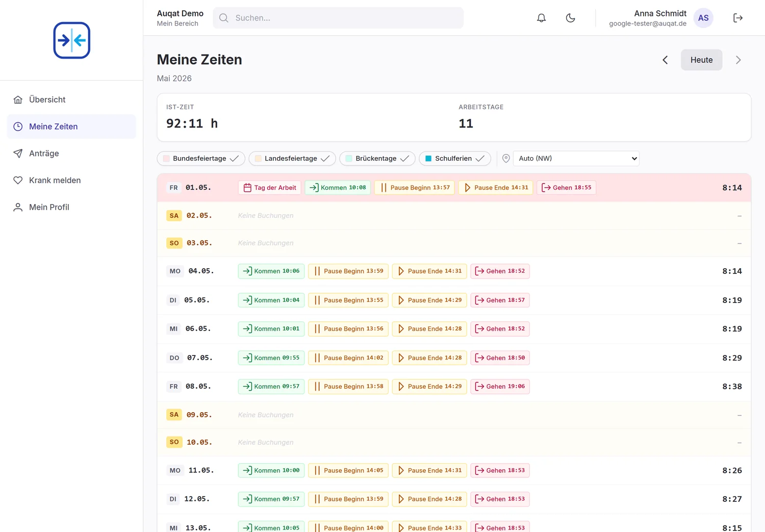
Task: Click the Anträge paper plane icon
Action: [18, 154]
